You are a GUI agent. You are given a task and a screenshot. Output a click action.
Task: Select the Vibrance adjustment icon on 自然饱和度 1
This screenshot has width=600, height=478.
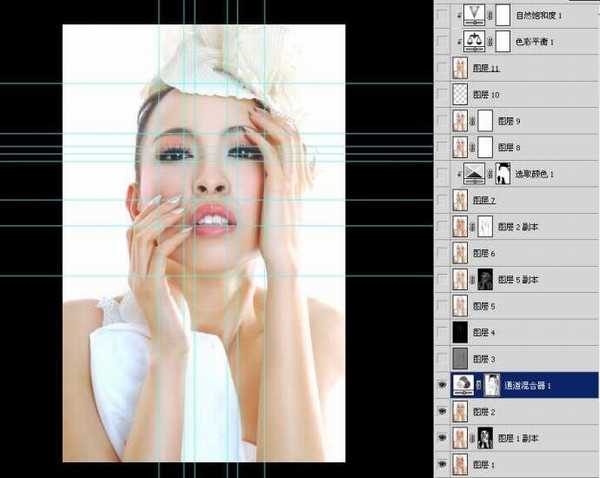click(472, 15)
